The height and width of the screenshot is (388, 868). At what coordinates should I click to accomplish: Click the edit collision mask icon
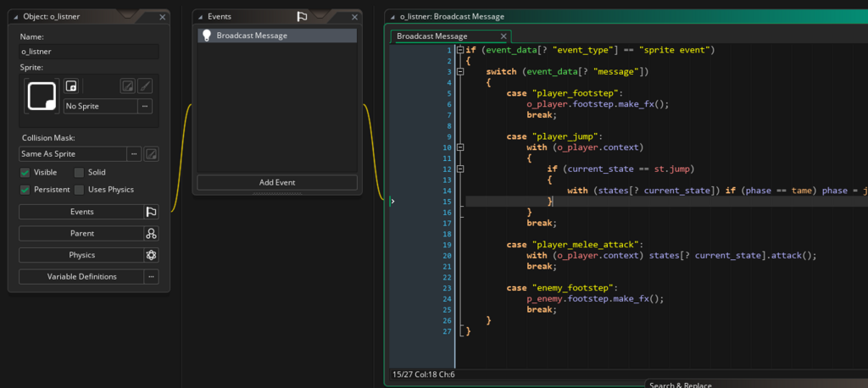point(151,154)
